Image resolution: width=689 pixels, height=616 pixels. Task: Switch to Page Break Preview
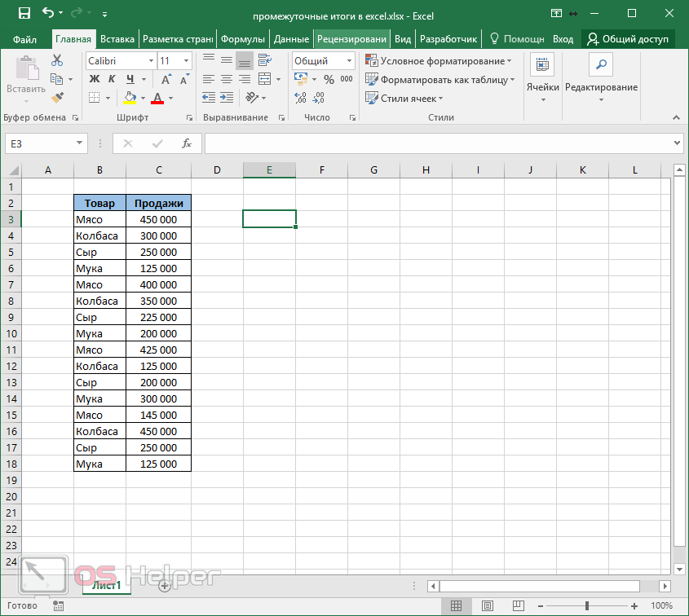tap(519, 606)
